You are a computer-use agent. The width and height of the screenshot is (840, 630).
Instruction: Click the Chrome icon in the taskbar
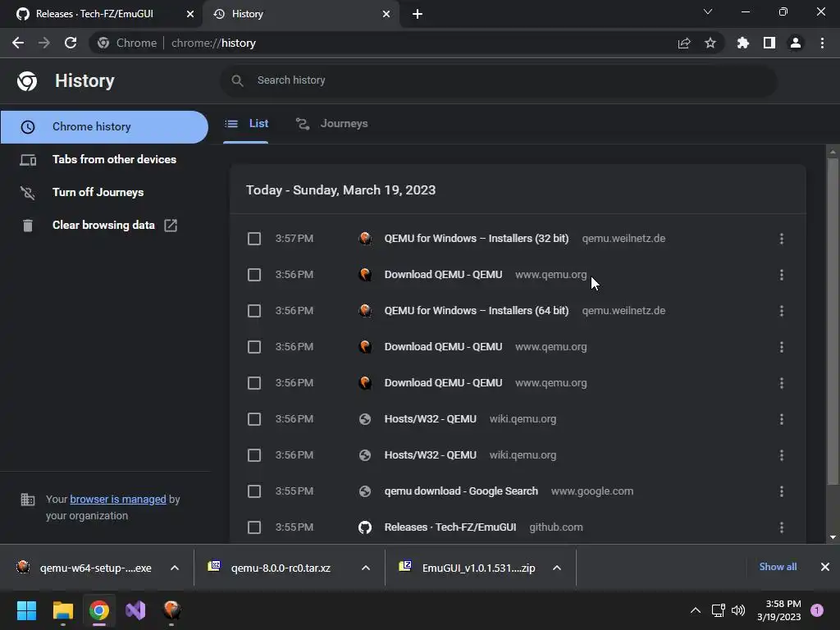[99, 610]
